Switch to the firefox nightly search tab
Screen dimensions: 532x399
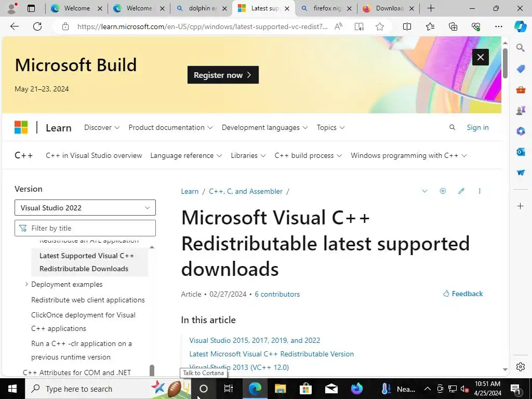click(x=326, y=8)
